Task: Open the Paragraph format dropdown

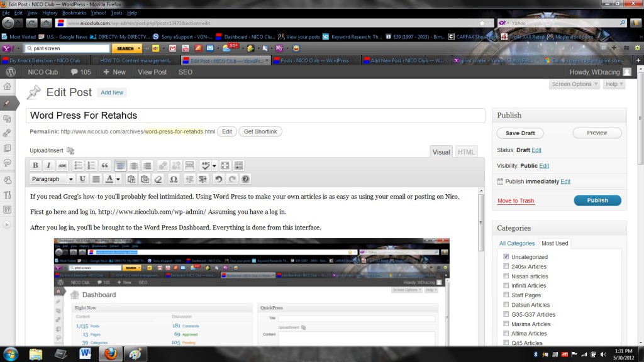Action: click(x=52, y=179)
